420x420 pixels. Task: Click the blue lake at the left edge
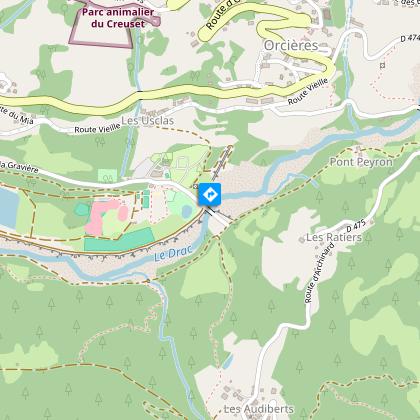pos(9,209)
